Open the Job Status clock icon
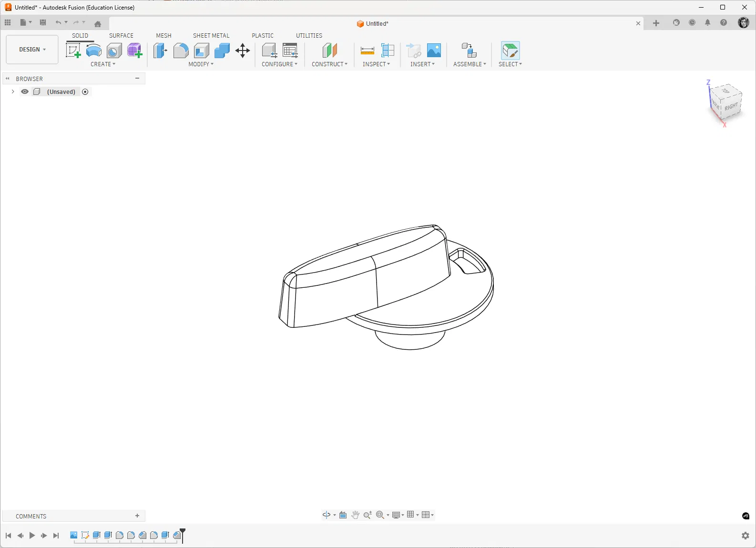The width and height of the screenshot is (756, 548). pyautogui.click(x=692, y=22)
